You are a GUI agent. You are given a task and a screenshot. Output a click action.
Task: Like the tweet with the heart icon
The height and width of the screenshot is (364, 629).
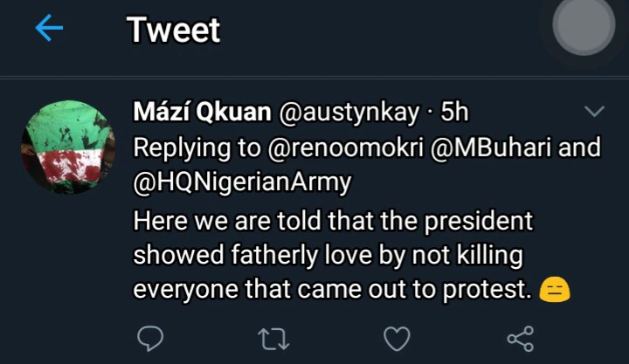click(x=397, y=337)
